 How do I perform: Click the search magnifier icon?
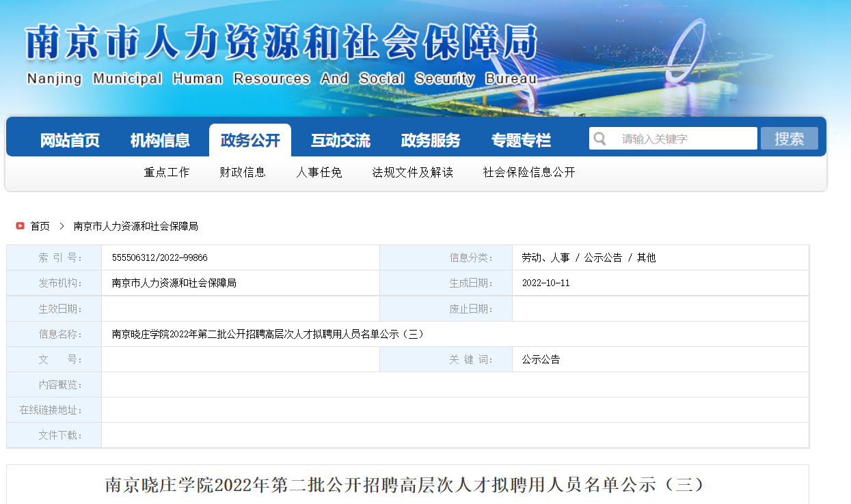[599, 139]
